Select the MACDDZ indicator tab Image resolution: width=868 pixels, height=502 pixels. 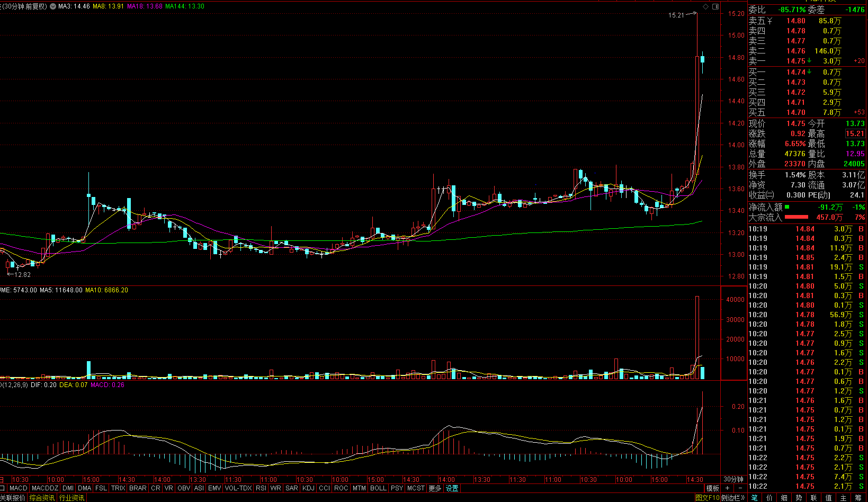[x=44, y=488]
